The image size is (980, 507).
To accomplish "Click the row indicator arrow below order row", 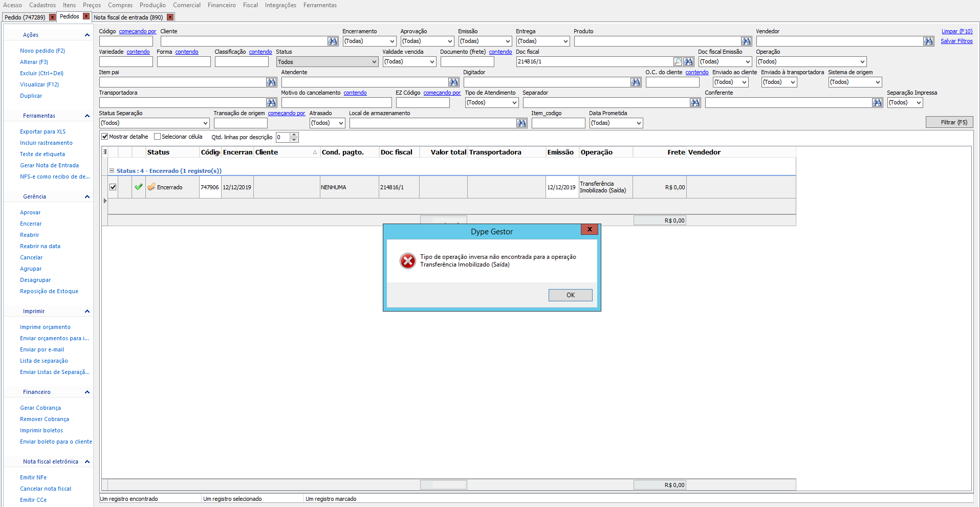I will tap(105, 201).
